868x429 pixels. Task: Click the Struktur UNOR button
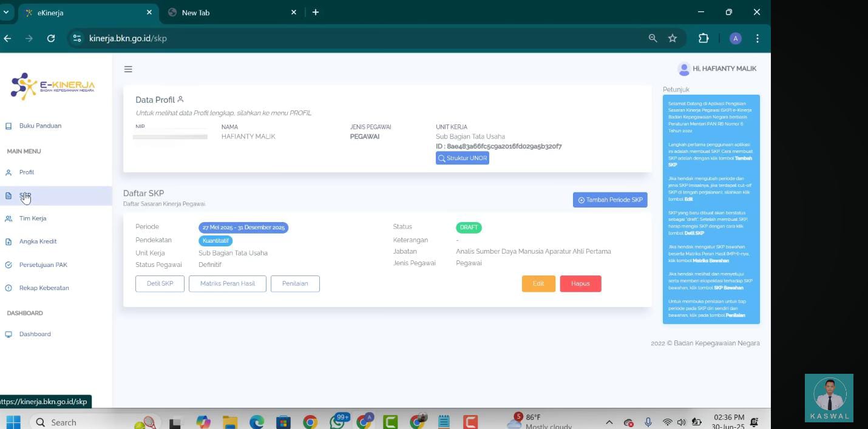463,158
